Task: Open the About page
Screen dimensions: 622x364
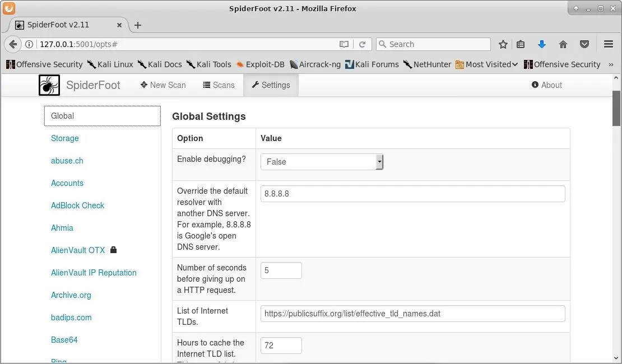Action: [547, 85]
